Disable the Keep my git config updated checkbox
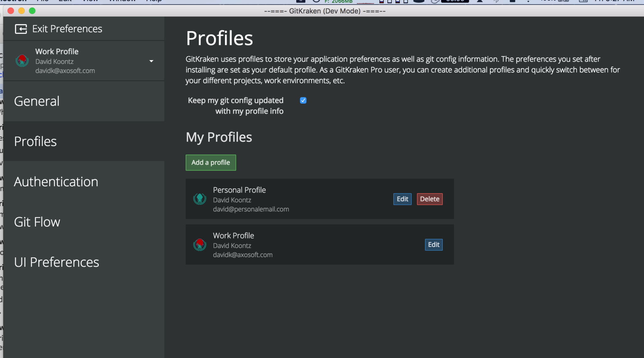 (x=303, y=100)
